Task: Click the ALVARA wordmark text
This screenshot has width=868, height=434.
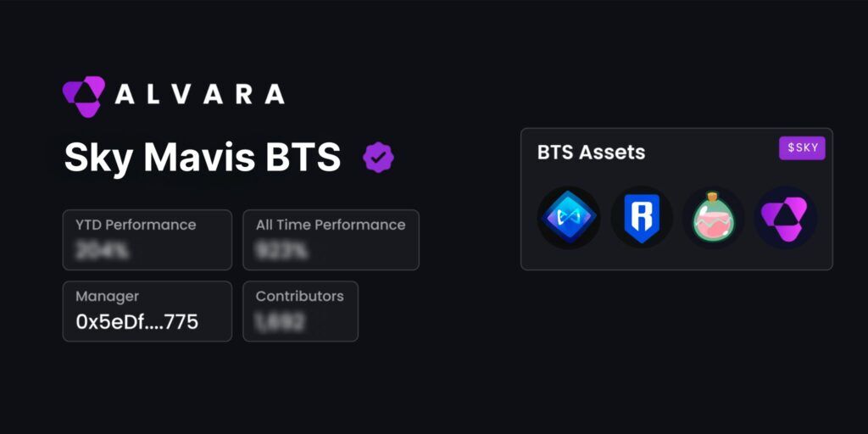Action: point(200,95)
